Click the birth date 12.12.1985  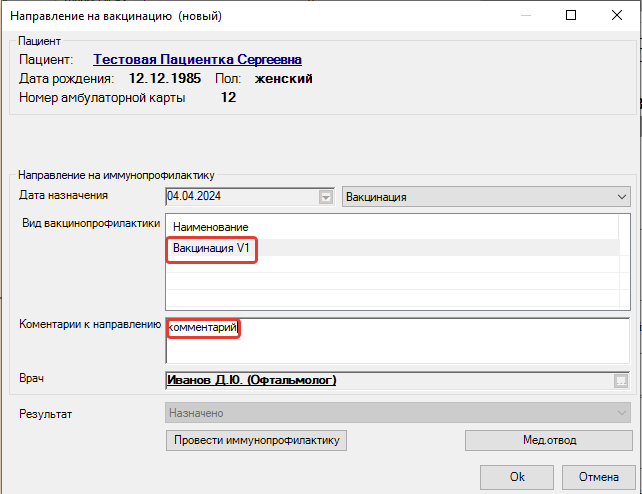[165, 78]
